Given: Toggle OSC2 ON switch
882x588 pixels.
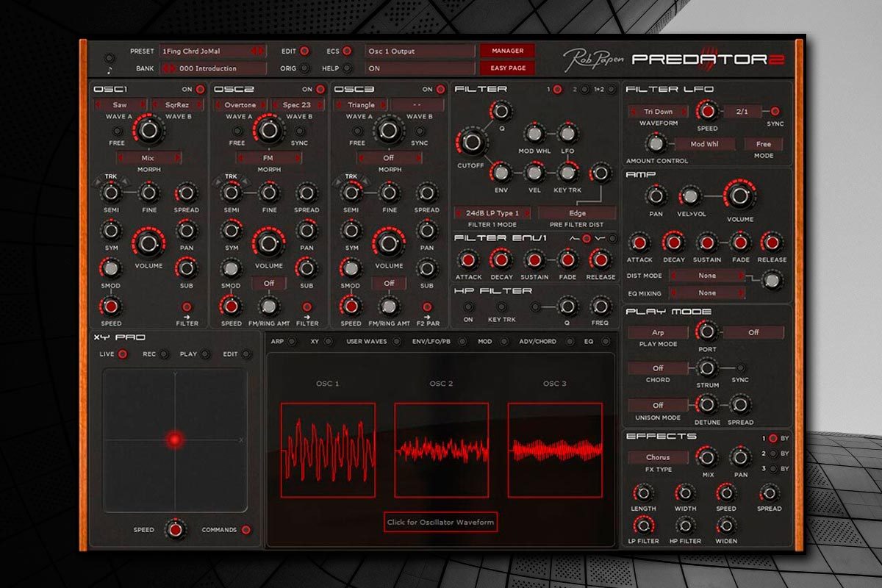Looking at the screenshot, I should click(320, 90).
